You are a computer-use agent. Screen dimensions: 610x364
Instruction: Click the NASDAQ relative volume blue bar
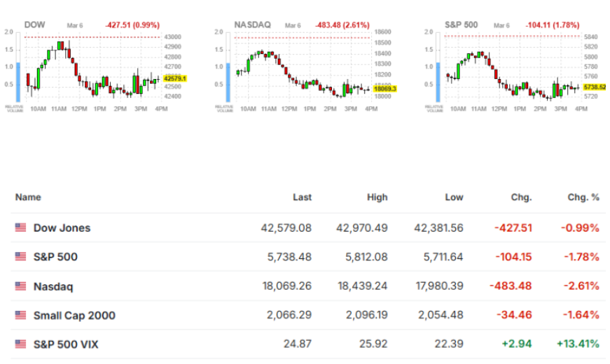click(228, 83)
